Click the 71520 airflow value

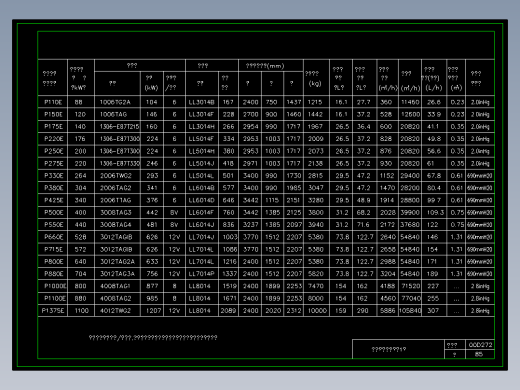pos(410,286)
